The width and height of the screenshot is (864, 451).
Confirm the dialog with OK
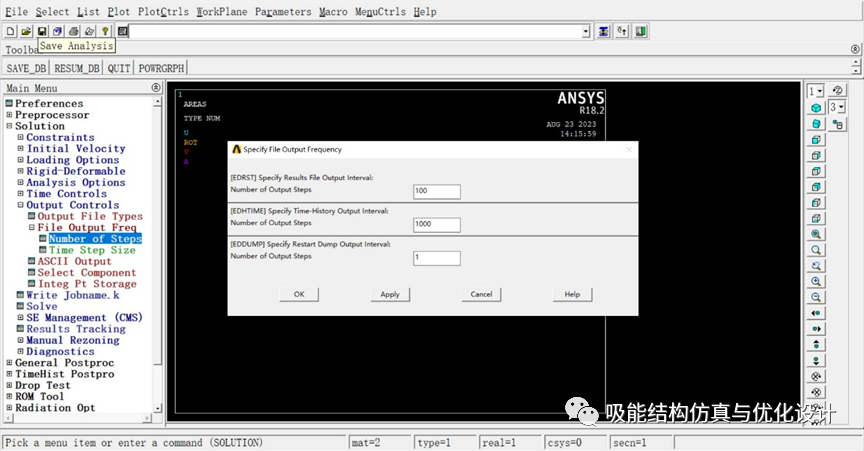tap(299, 294)
